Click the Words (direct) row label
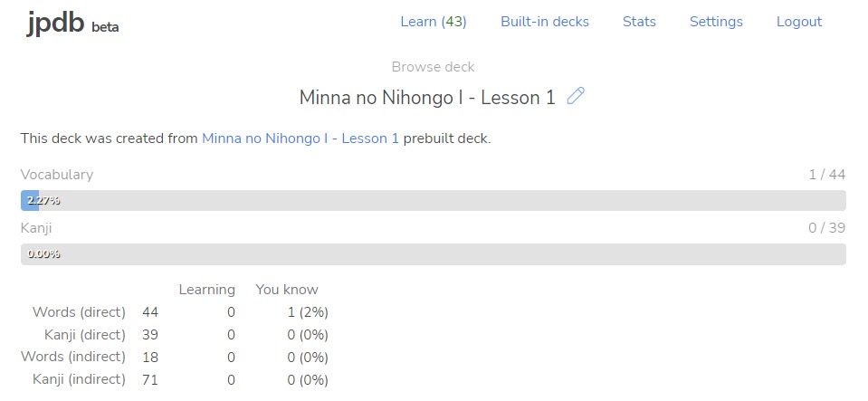This screenshot has width=868, height=401. pyautogui.click(x=79, y=312)
